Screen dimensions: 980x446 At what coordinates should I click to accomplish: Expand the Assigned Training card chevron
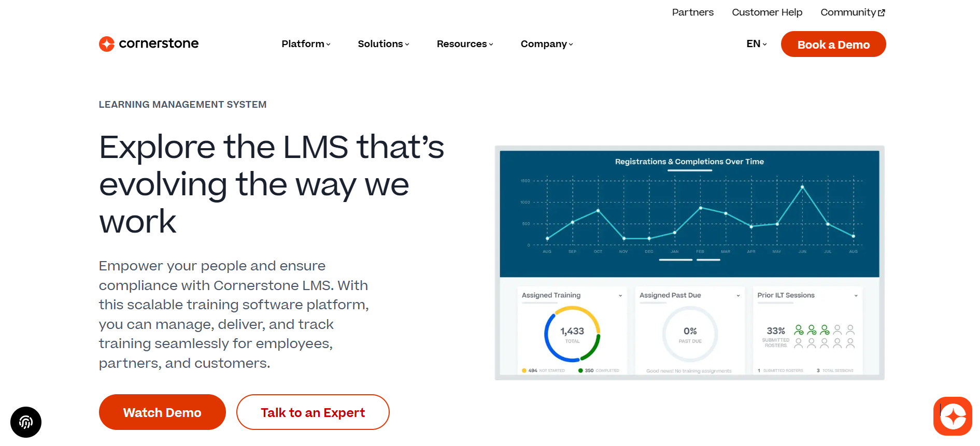click(620, 296)
